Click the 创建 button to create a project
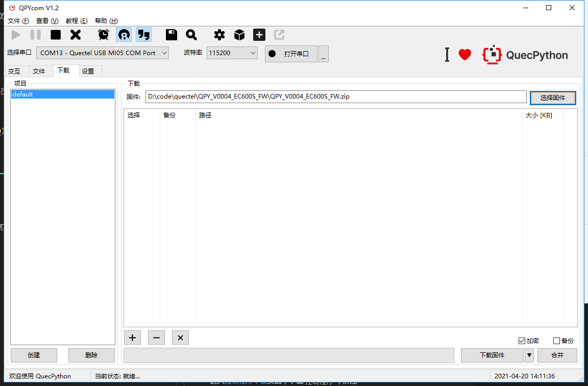 [x=33, y=355]
